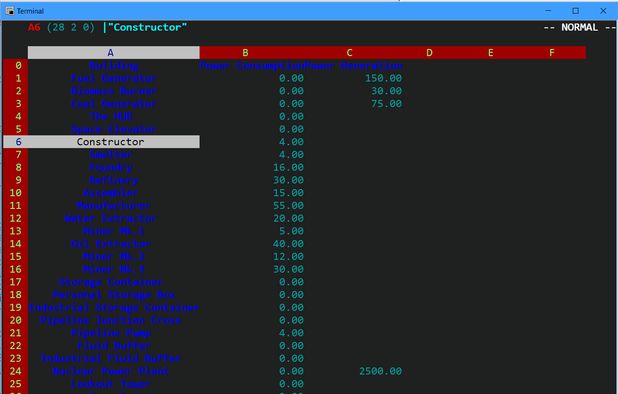This screenshot has width=618, height=394.
Task: Select row number 12
Action: 15,218
